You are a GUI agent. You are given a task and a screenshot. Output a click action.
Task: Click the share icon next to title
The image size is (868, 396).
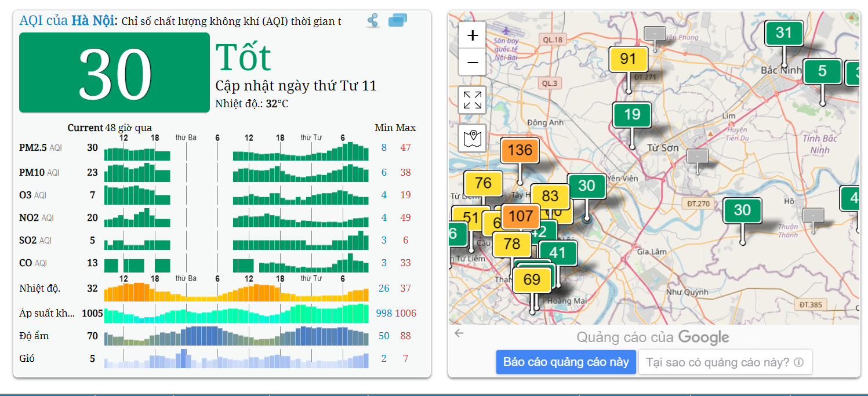pos(373,21)
